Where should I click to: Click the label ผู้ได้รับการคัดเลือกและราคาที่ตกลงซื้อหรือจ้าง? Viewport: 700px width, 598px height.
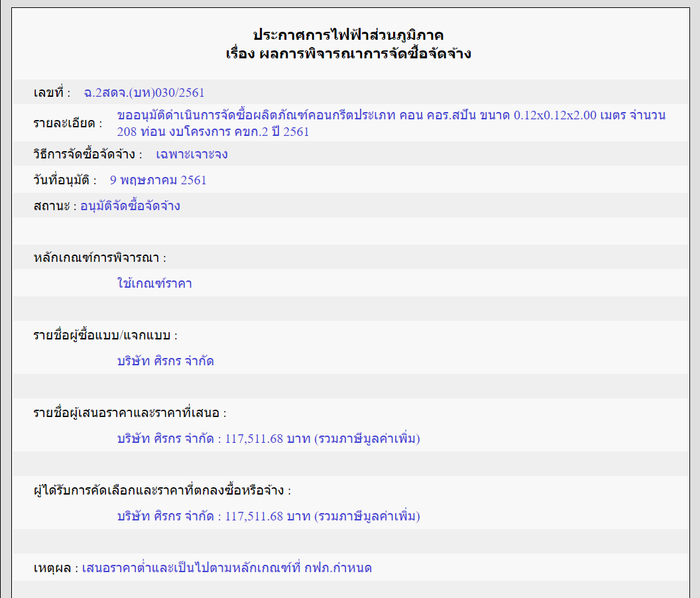pos(162,491)
